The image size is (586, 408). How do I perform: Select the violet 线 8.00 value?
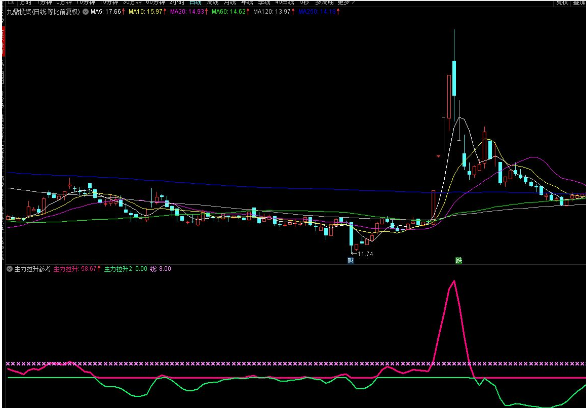[x=161, y=269]
